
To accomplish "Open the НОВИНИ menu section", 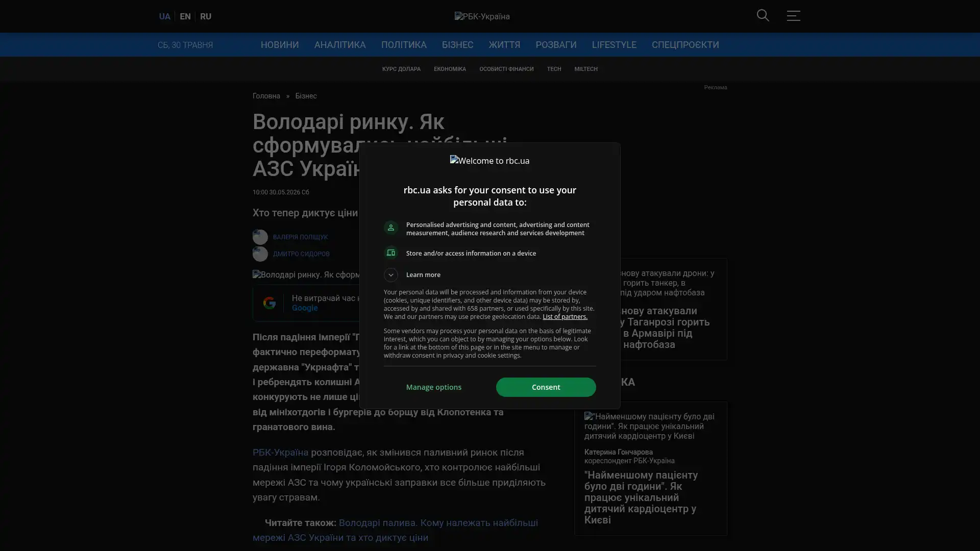I will pyautogui.click(x=280, y=45).
